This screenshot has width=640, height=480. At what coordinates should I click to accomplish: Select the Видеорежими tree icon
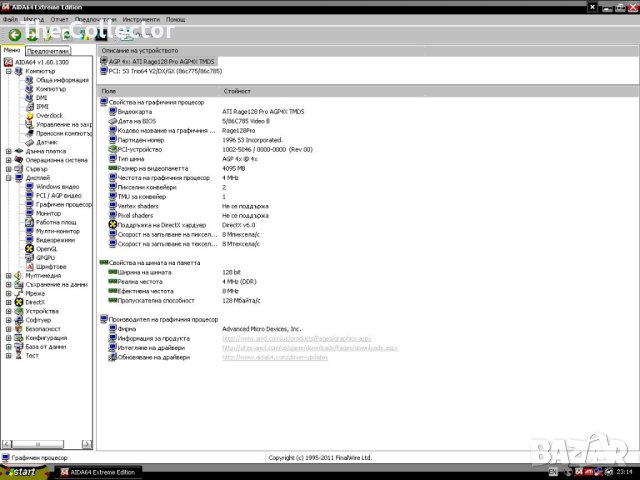(x=29, y=240)
